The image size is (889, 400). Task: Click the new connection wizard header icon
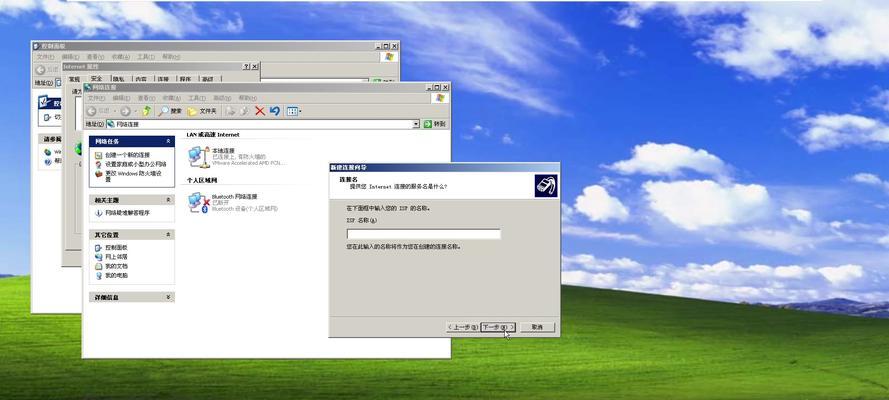[x=545, y=186]
